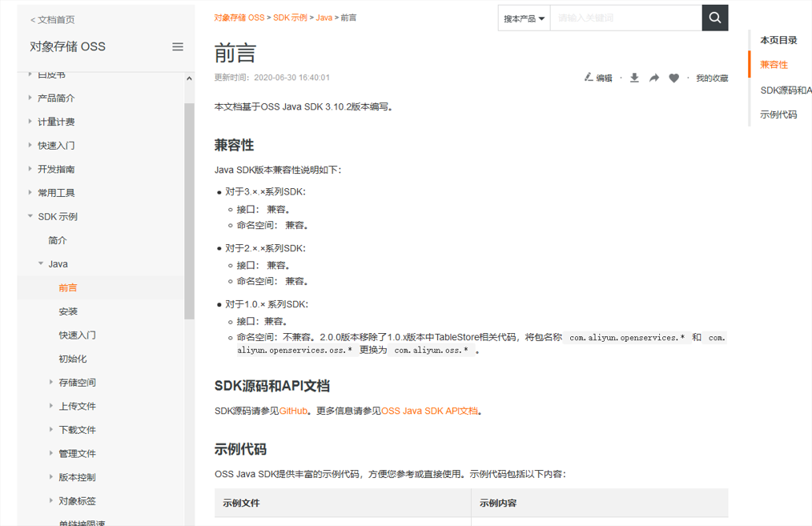
Task: Open the OSS Java SDK API文档 link
Action: 429,411
